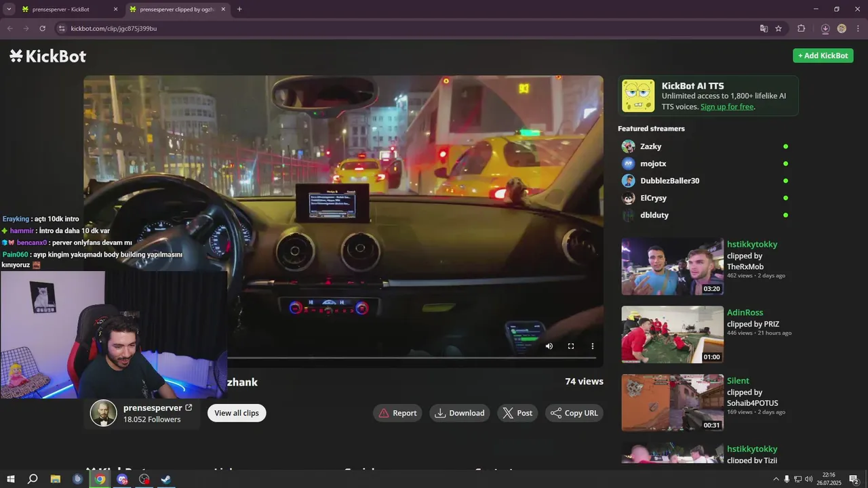The width and height of the screenshot is (868, 488).
Task: Click the prensesperver profile avatar
Action: tap(104, 413)
